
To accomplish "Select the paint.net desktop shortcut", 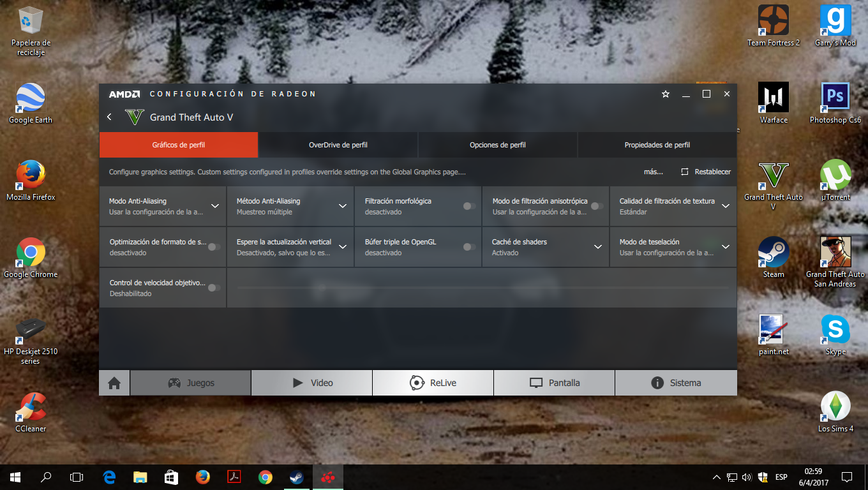I will 774,335.
